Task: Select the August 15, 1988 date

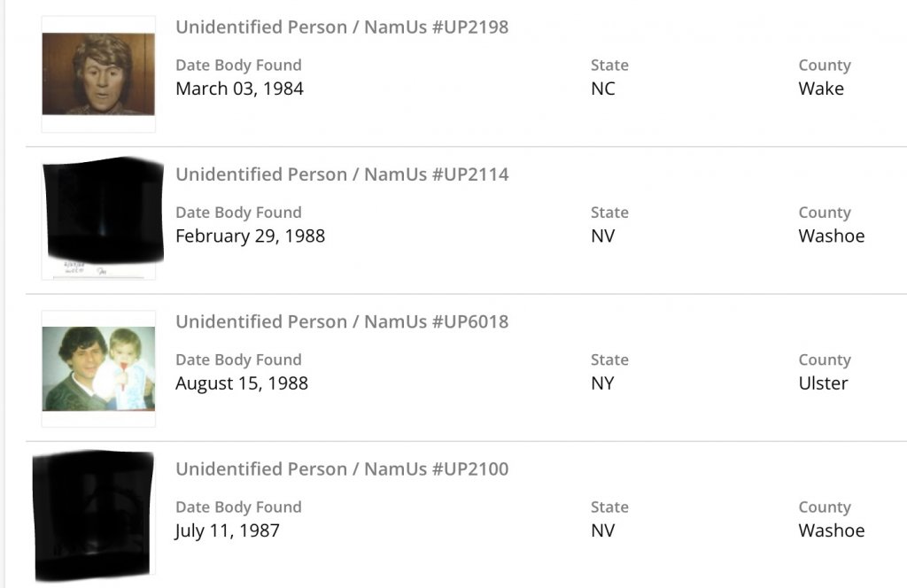Action: (x=242, y=383)
